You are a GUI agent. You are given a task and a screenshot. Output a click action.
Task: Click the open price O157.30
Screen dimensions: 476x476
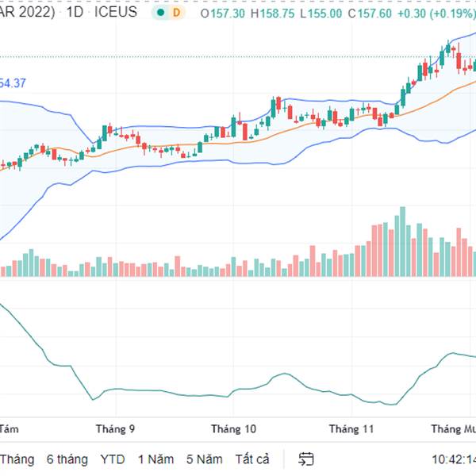tap(222, 13)
